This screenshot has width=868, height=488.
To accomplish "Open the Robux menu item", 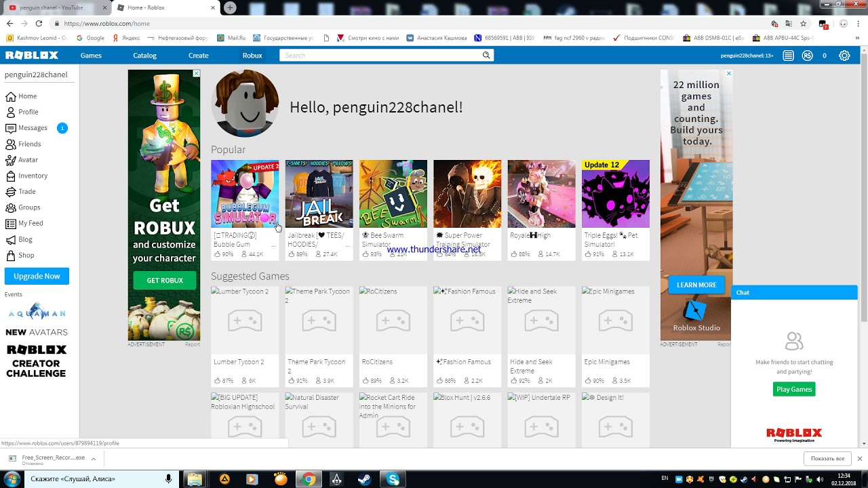I will 252,56.
